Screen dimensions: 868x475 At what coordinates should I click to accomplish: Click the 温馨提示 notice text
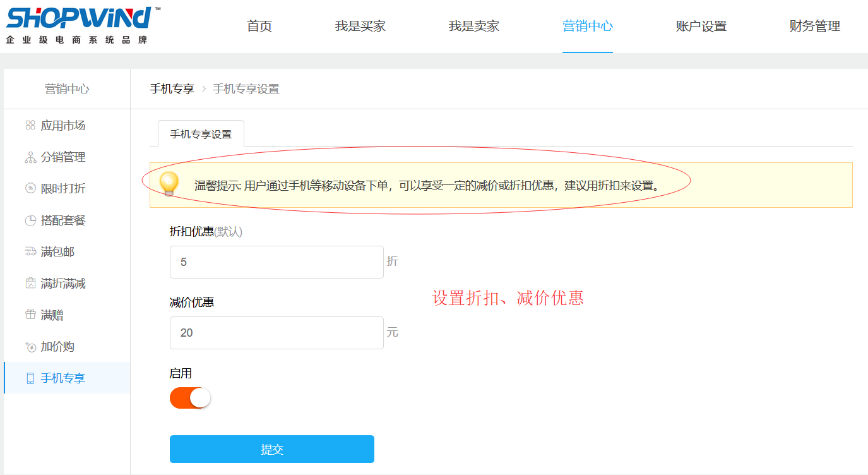click(427, 186)
